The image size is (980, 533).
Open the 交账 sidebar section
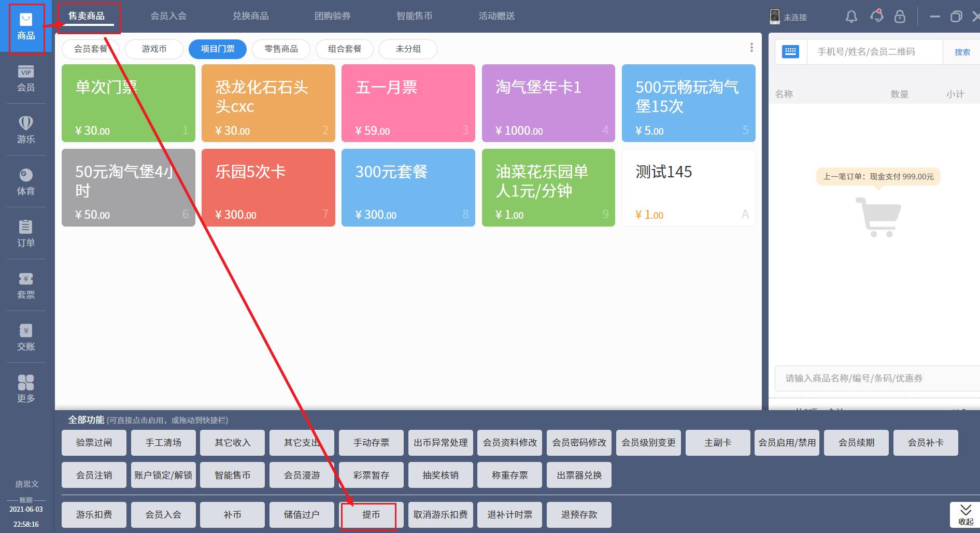click(26, 338)
